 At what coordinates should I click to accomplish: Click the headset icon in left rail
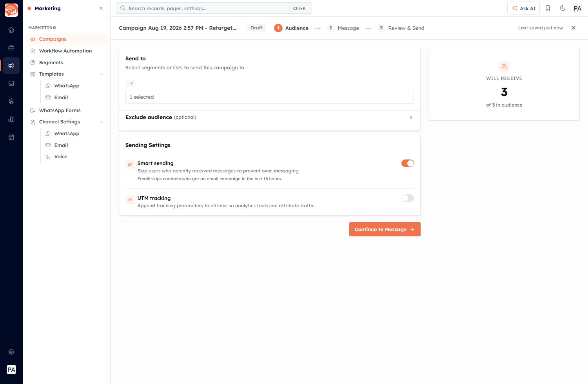[11, 101]
